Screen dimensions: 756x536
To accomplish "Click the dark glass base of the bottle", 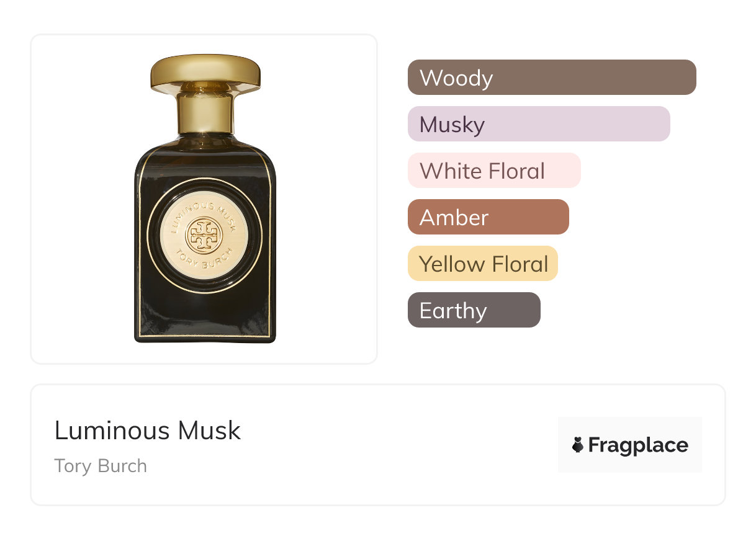I will pos(205,316).
